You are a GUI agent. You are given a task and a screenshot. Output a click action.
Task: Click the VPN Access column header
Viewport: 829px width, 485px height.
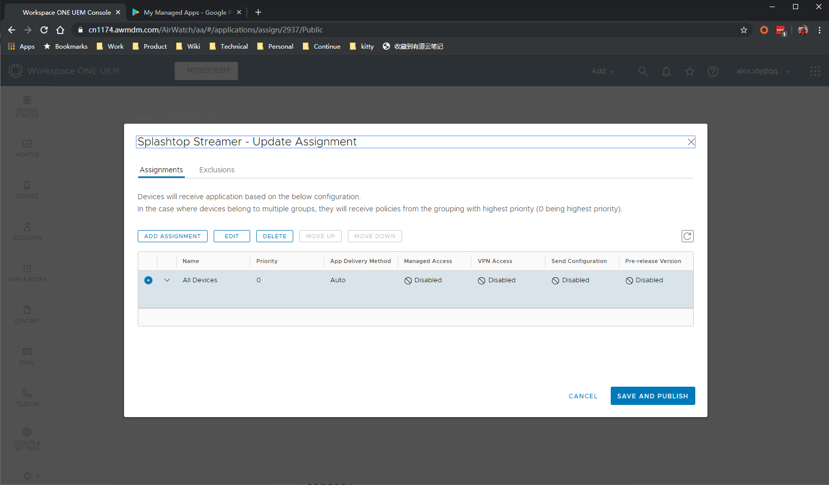pos(495,261)
